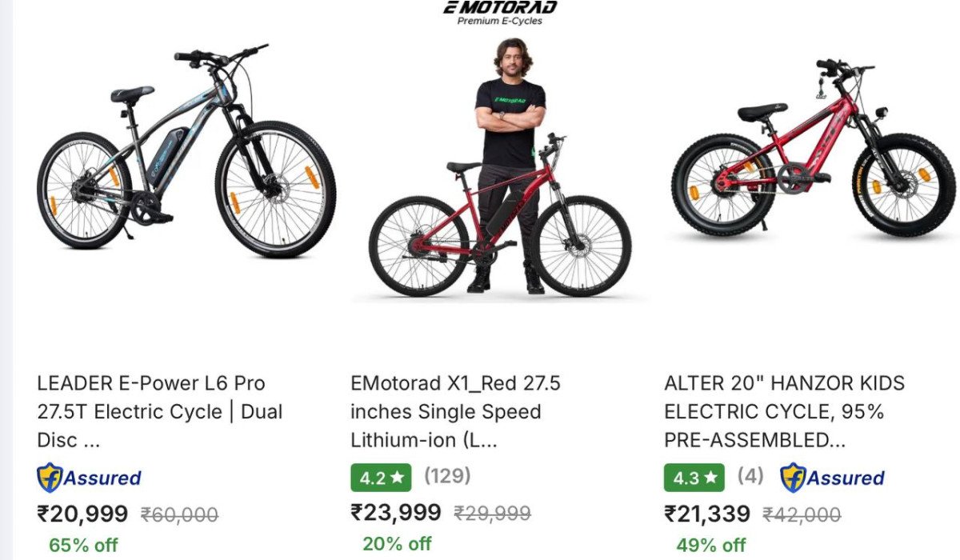
Task: Open ALTER 20" HANZOR KIDS product title
Action: click(785, 411)
